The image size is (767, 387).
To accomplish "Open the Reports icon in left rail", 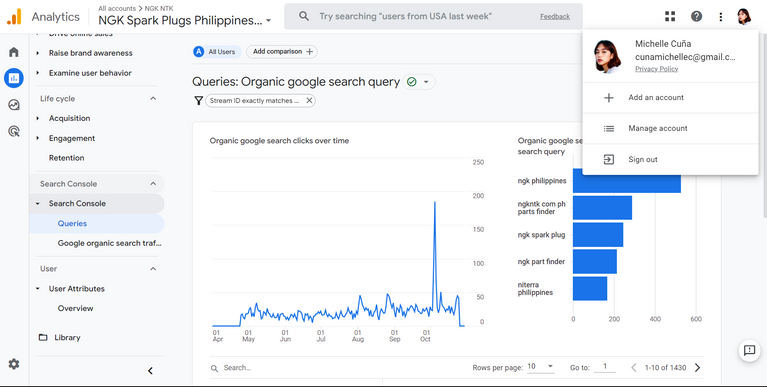I will 14,78.
